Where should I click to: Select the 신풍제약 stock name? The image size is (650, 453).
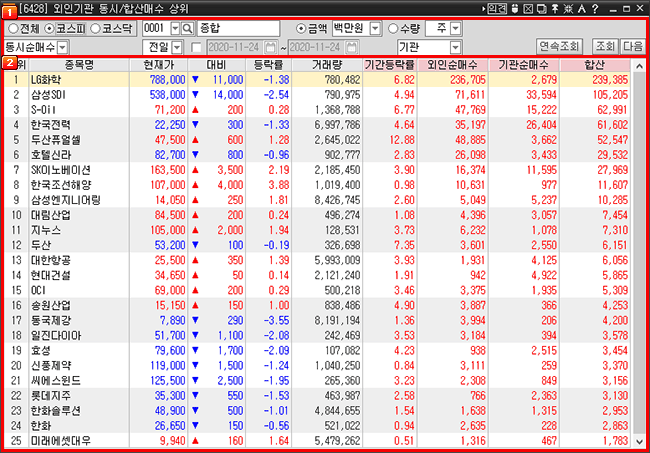[51, 366]
